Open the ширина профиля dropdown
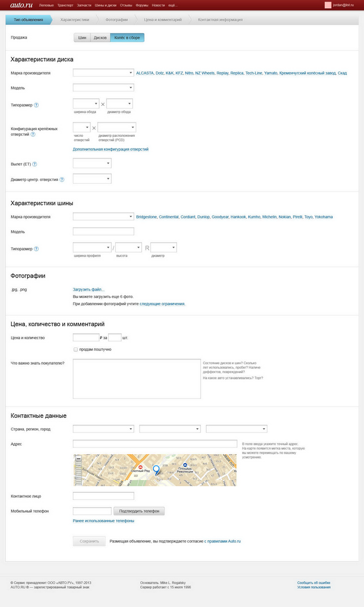 click(x=92, y=247)
